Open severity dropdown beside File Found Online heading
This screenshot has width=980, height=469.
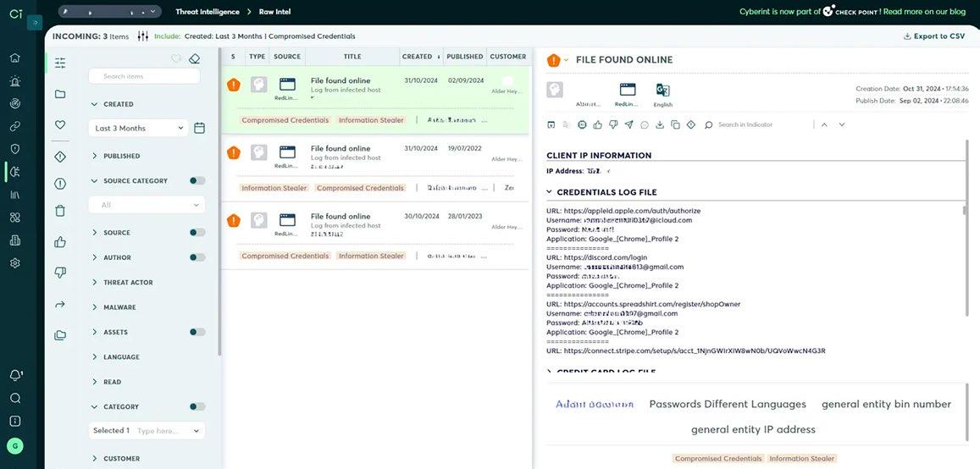[567, 60]
